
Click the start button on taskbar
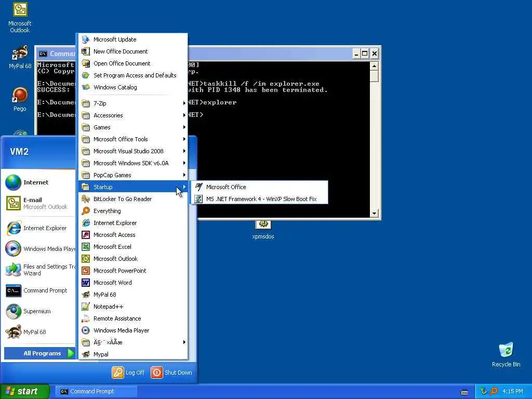24,391
